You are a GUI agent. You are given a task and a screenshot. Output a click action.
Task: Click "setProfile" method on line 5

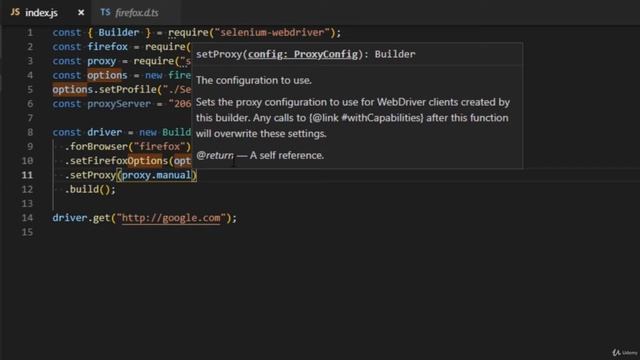(x=128, y=89)
